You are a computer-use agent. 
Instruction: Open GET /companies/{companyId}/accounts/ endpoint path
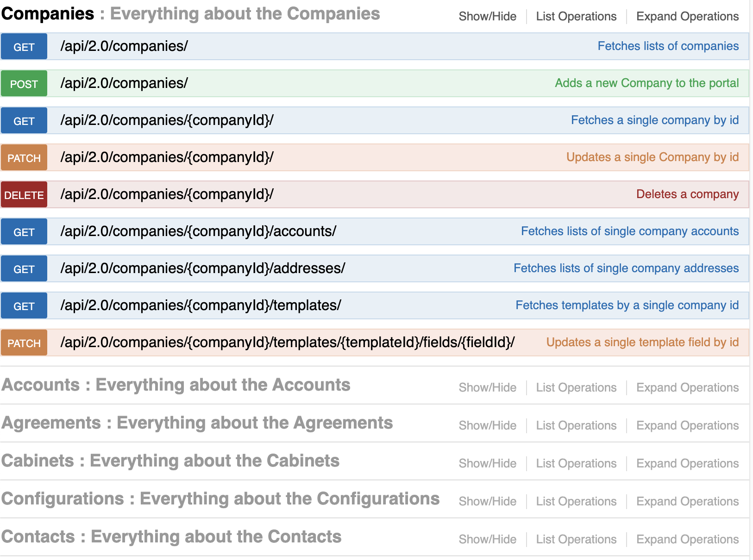click(198, 231)
